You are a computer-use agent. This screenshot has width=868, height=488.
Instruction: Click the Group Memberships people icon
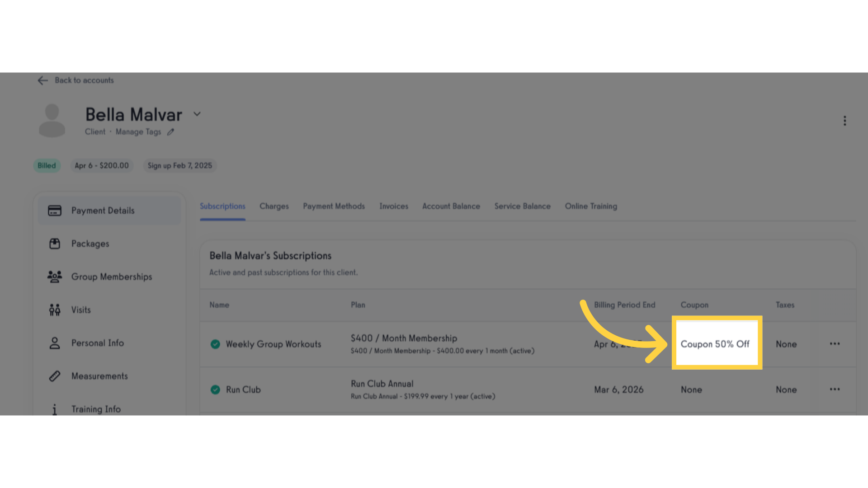(x=55, y=277)
